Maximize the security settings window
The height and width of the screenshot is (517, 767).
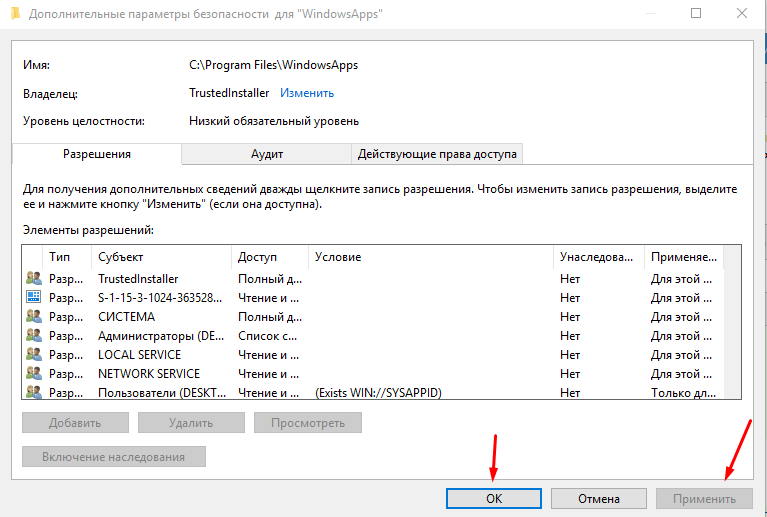(x=696, y=13)
